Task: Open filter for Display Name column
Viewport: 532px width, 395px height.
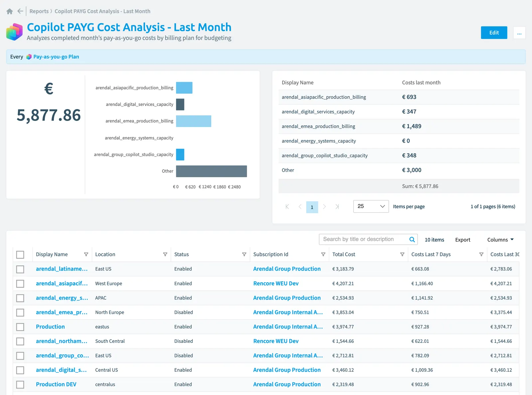Action: 86,254
